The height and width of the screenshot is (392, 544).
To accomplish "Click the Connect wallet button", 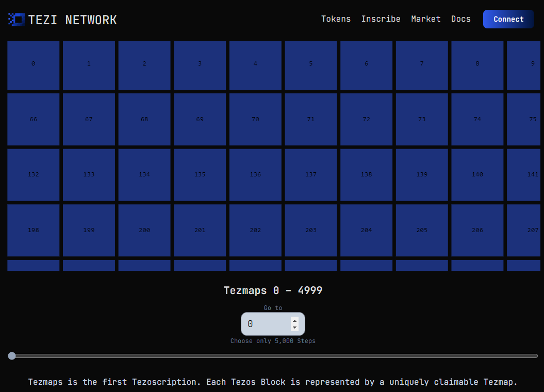I will 508,19.
